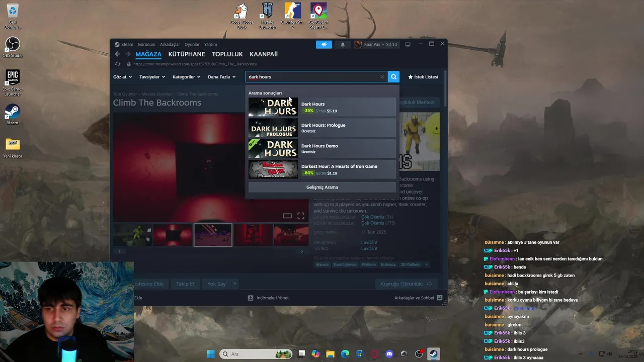Open Steam announcements megaphone icon
Image resolution: width=644 pixels, height=362 pixels.
(324, 44)
